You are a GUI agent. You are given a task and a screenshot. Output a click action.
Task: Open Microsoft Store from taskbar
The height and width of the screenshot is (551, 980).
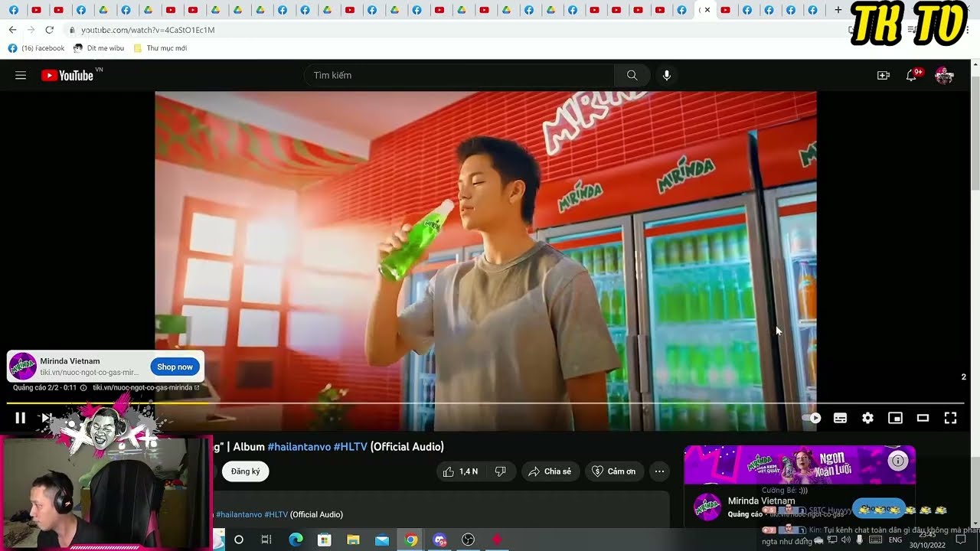(x=324, y=540)
